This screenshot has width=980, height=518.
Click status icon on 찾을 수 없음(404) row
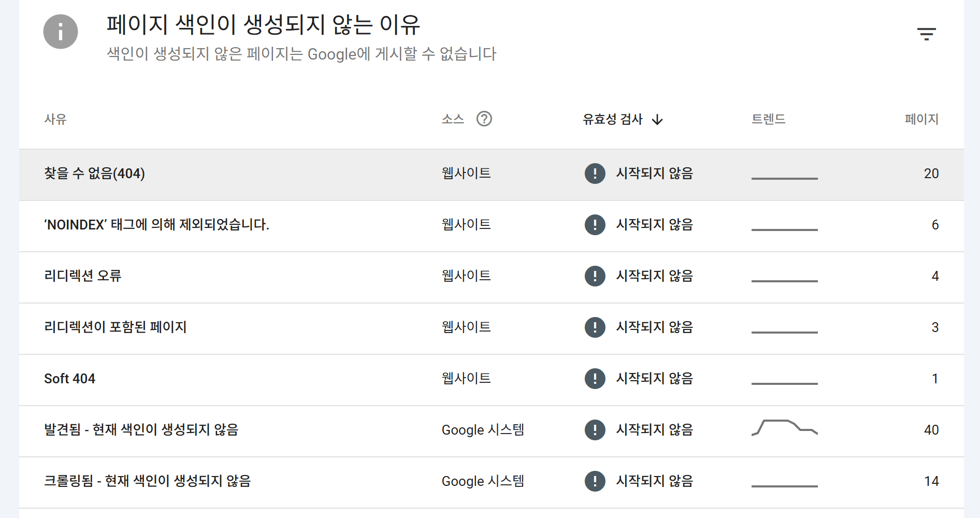point(595,174)
